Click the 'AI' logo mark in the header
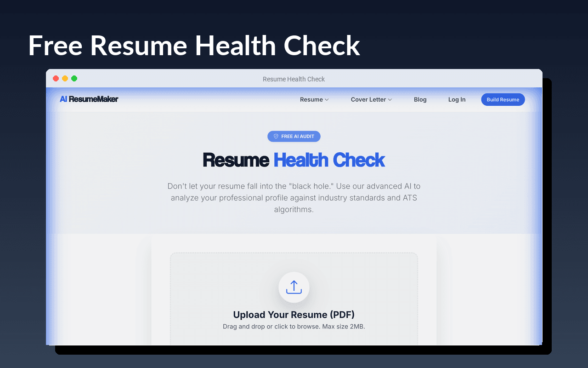Image resolution: width=588 pixels, height=368 pixels. pyautogui.click(x=63, y=99)
